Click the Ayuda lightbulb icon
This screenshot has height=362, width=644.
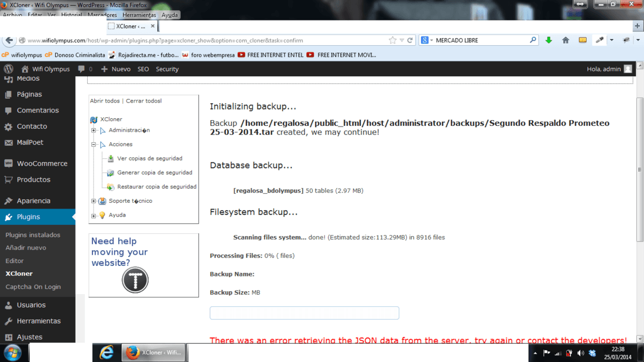(102, 215)
